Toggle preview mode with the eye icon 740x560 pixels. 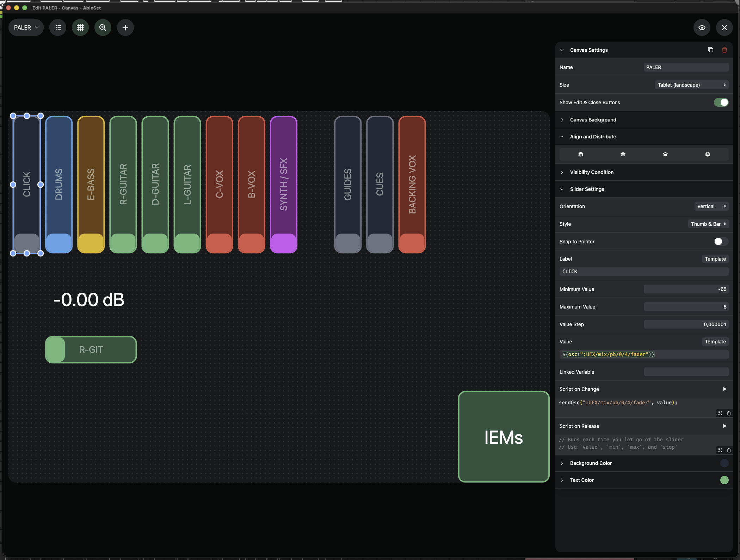[x=702, y=27]
